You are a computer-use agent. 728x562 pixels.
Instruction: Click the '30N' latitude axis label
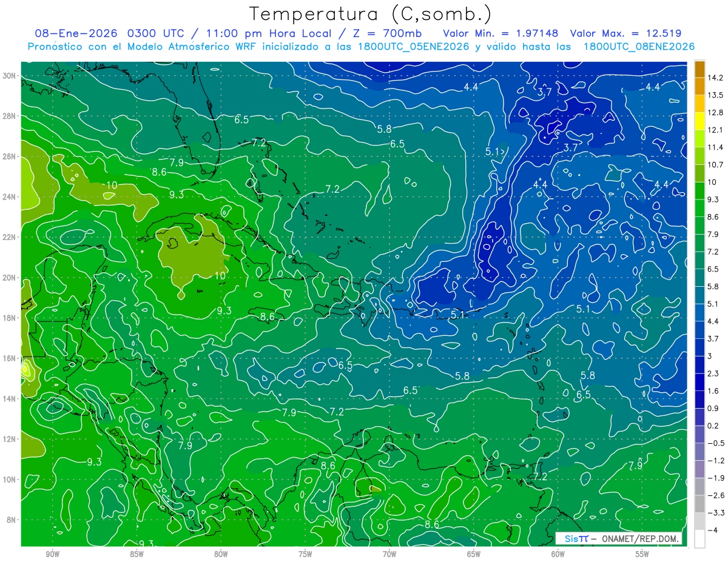tap(10, 76)
